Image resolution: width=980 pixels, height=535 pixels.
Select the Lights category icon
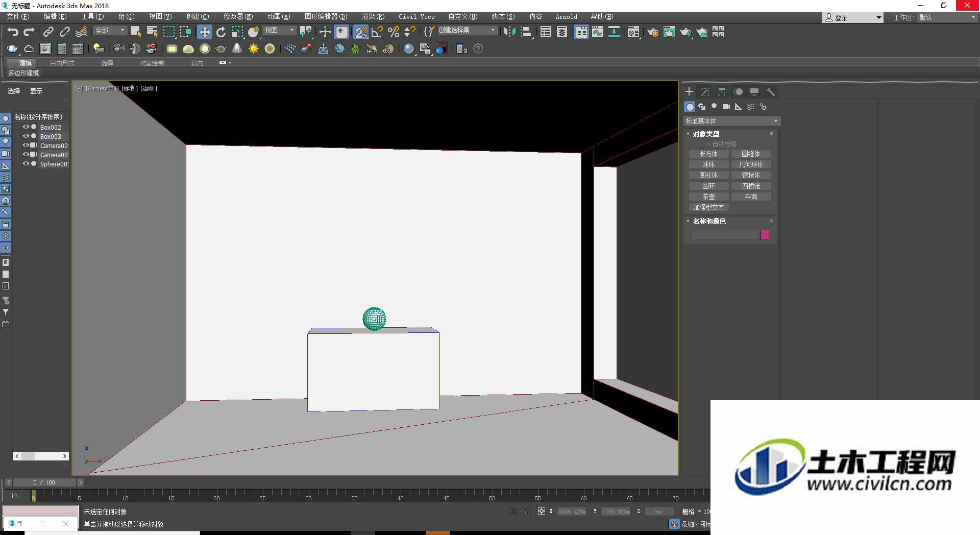[x=714, y=107]
